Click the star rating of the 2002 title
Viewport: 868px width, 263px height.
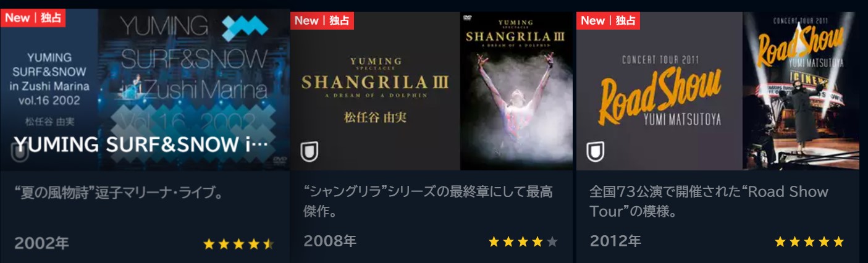[x=238, y=244]
